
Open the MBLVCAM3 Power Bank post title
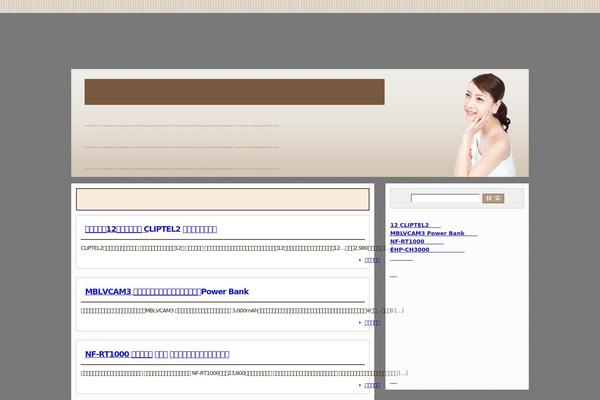point(167,292)
